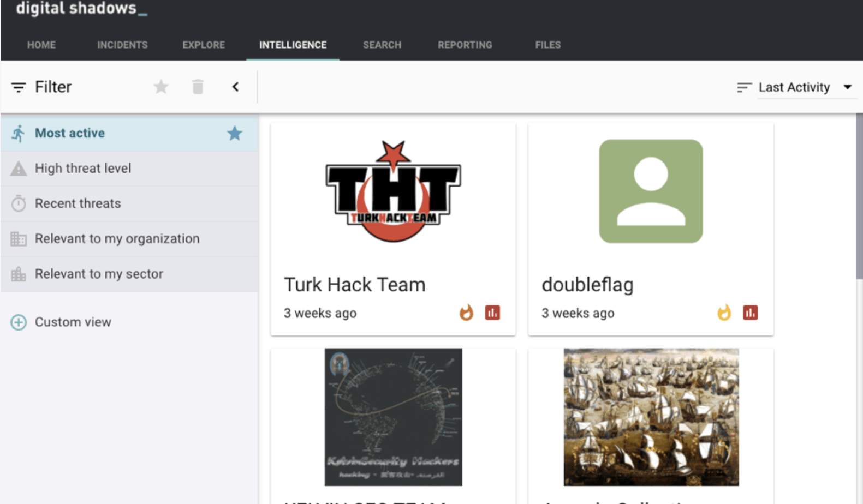Click the flame icon on doubleflag card
Screen dimensions: 863x504
724,313
